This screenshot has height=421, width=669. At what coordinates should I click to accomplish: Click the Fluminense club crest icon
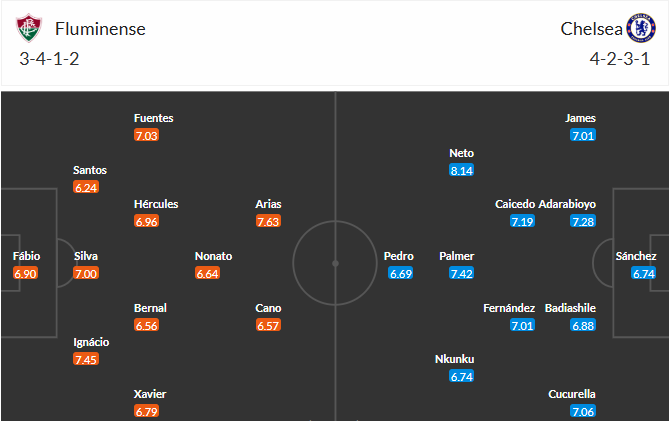tap(29, 28)
